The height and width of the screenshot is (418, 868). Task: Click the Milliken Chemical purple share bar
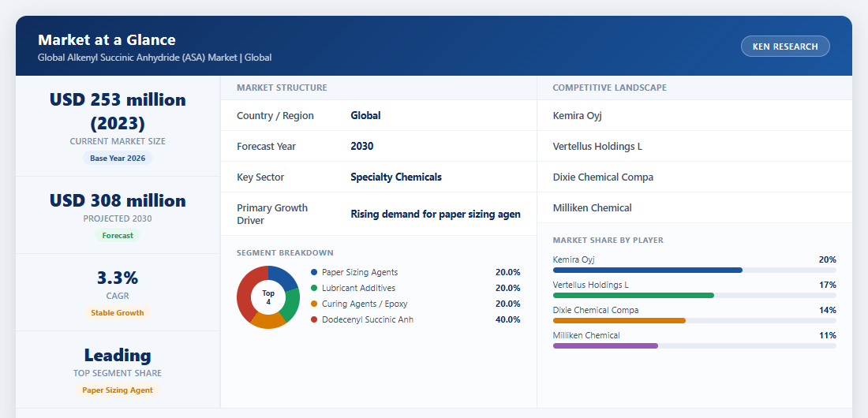click(605, 345)
